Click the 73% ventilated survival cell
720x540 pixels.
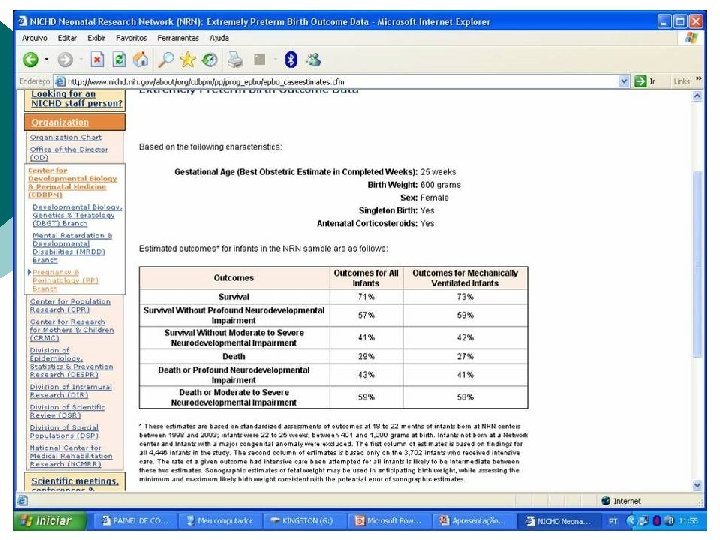pos(465,297)
